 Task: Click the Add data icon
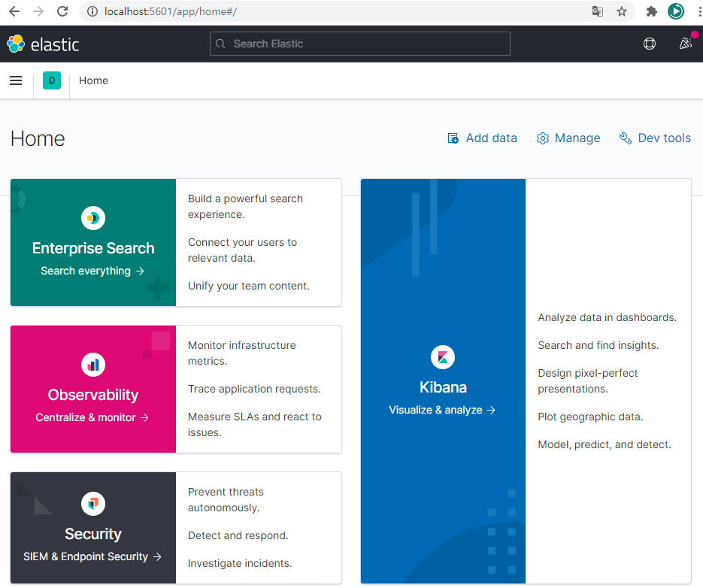tap(453, 138)
